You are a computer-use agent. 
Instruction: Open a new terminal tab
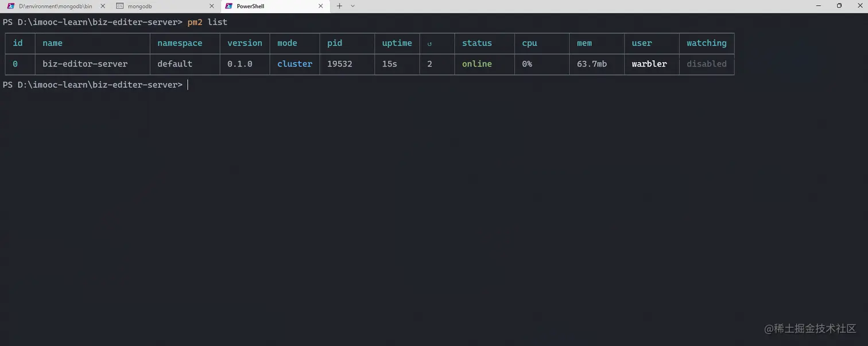point(339,6)
